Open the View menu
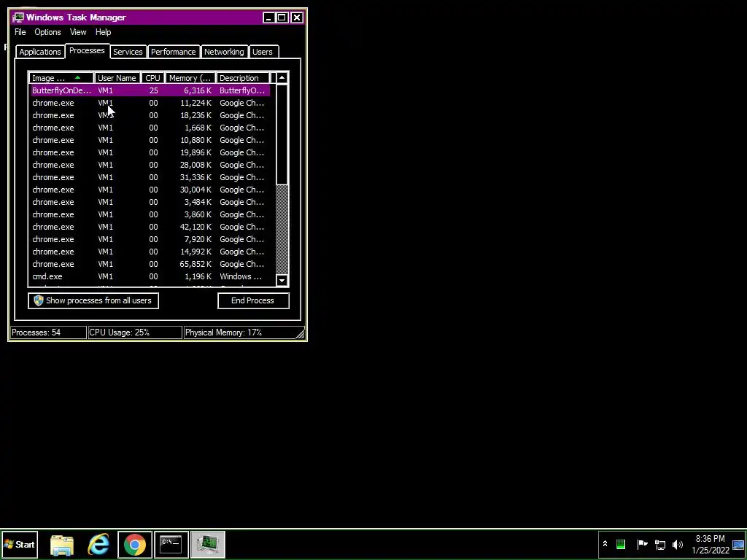The image size is (747, 560). point(78,32)
